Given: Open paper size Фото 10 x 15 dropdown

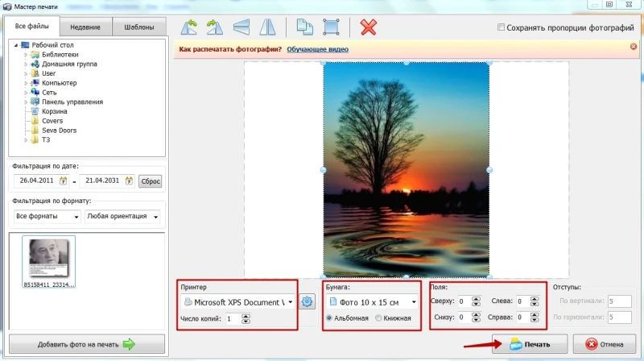Looking at the screenshot, I should pos(373,302).
